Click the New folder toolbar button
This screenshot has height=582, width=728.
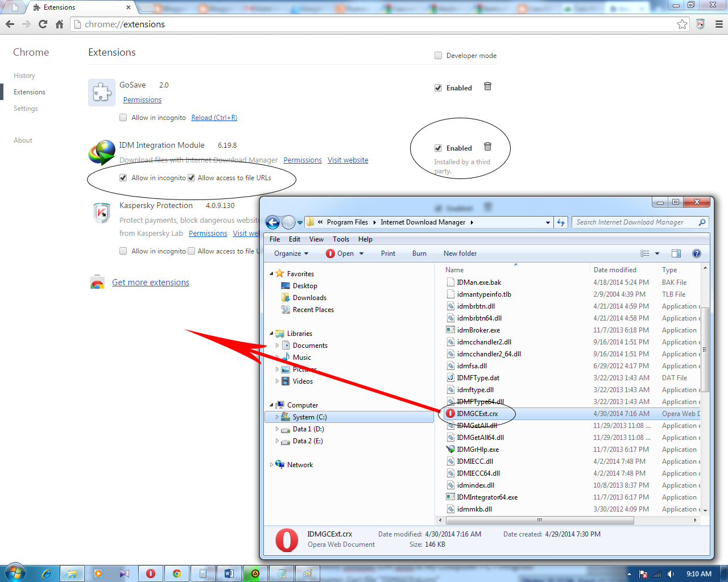click(x=460, y=253)
